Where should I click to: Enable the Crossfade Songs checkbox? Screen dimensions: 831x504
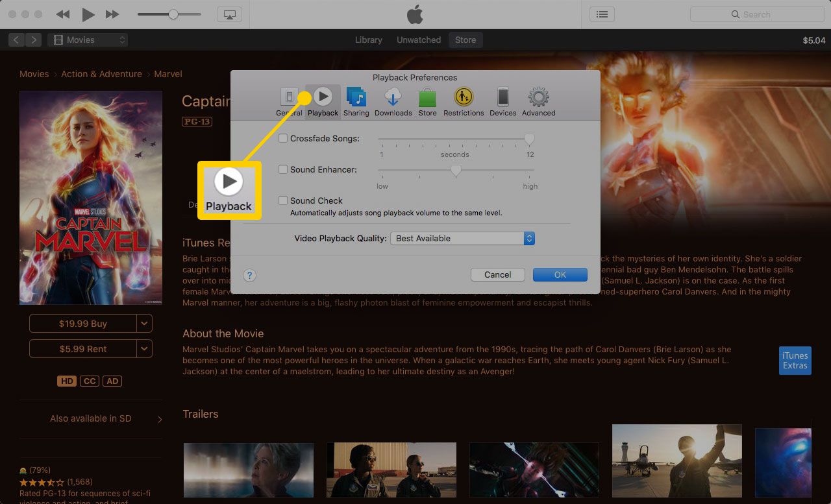[283, 138]
